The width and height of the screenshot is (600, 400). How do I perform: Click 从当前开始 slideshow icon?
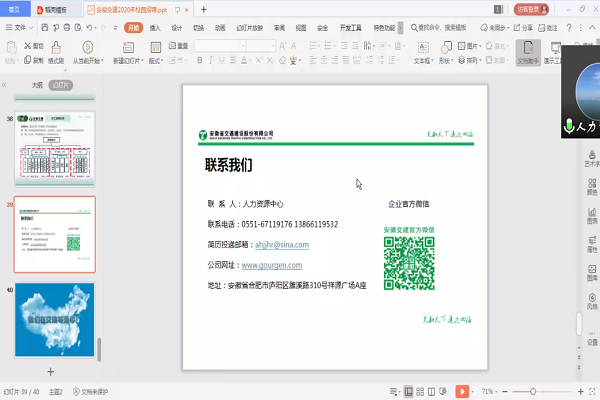pos(87,48)
